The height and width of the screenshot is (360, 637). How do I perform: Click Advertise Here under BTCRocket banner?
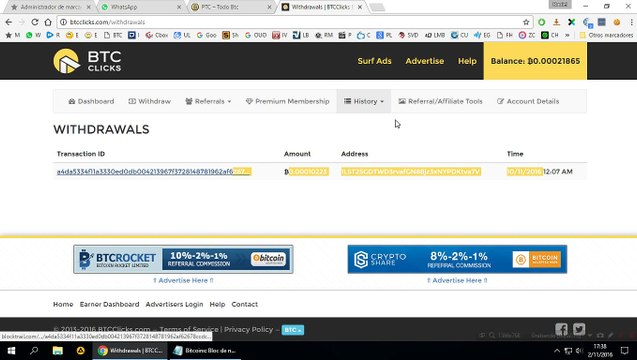click(183, 280)
